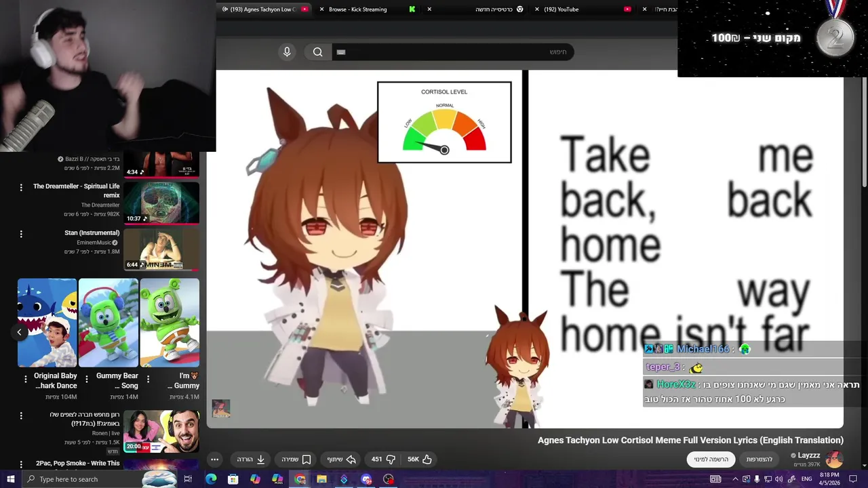Open the Stan (Instrumental) Eminem thumbnail
Viewport: 868px width, 488px height.
coord(161,249)
